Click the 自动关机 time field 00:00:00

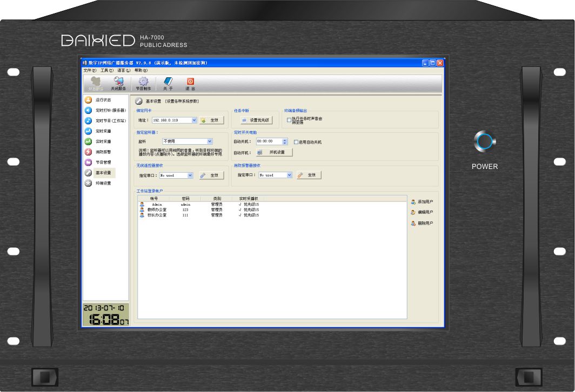269,141
